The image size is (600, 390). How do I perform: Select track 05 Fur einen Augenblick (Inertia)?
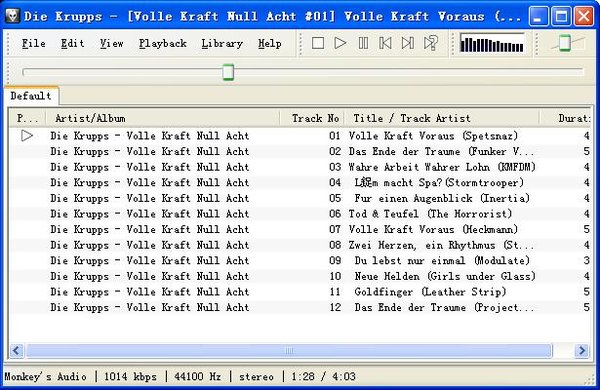click(300, 198)
